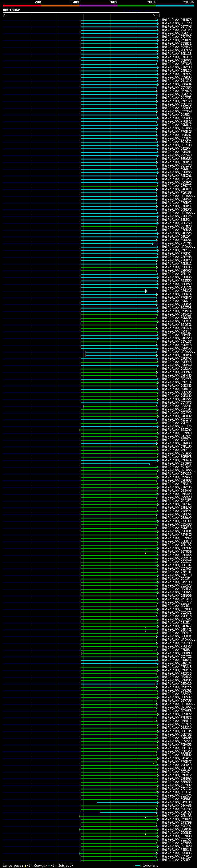This screenshot has height=868, width=197.
Task: Click the cyan ~100% identity legend segment
Action: point(175,6)
